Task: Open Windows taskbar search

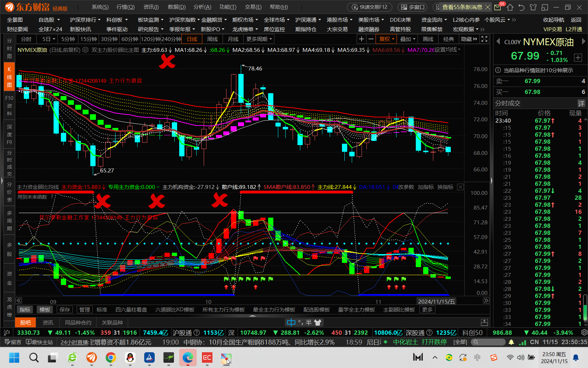Action: 34,357
